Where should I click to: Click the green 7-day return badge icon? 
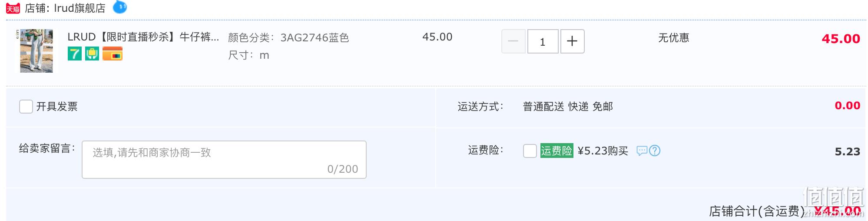pos(75,54)
